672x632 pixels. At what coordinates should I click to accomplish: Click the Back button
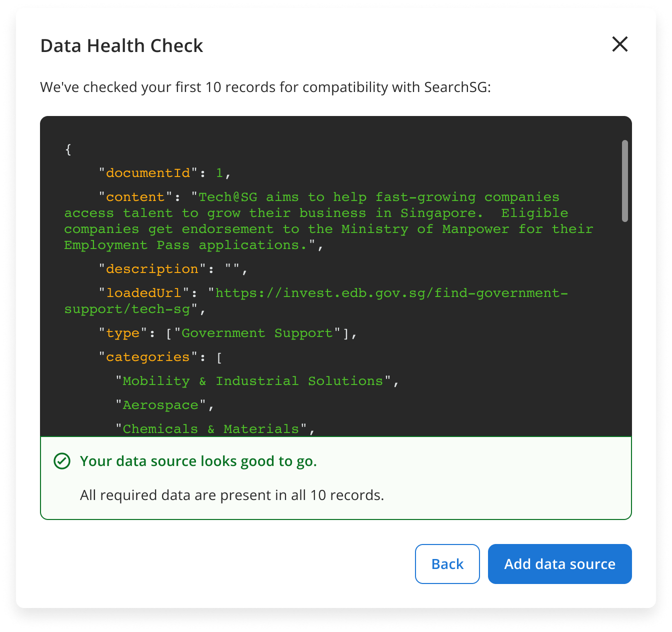pyautogui.click(x=447, y=564)
